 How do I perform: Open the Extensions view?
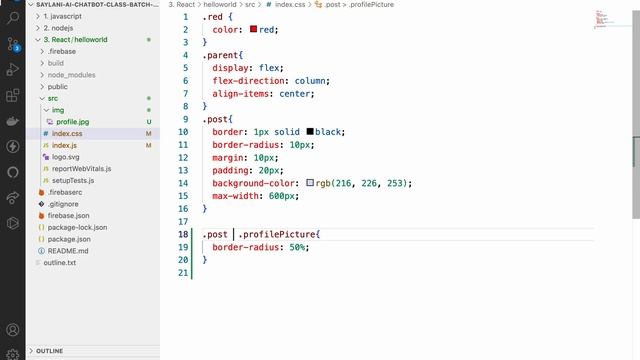[13, 96]
